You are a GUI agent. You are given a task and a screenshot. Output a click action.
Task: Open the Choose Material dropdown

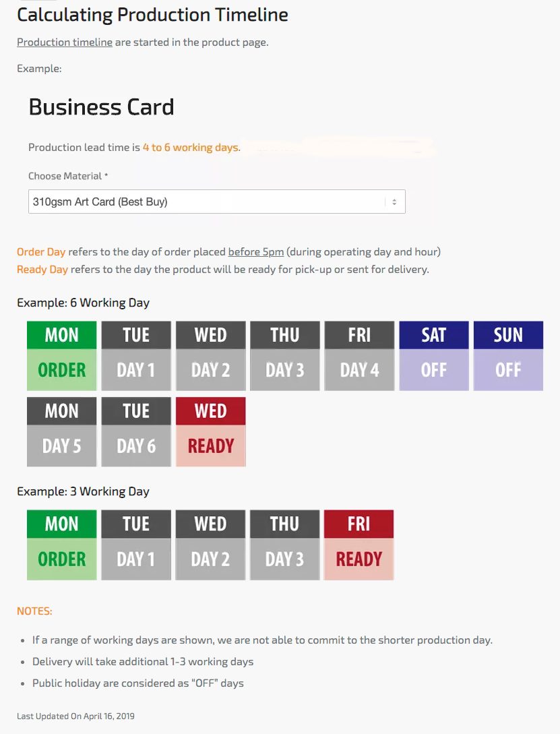point(209,202)
